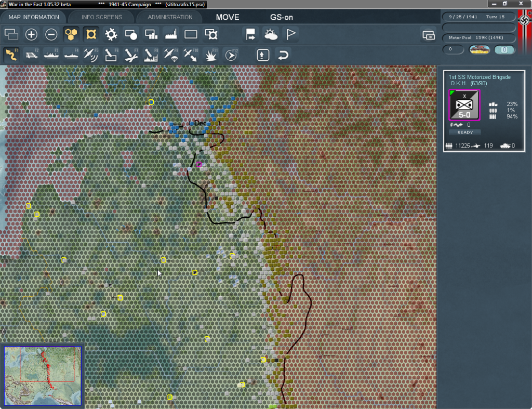Click the white gear icon in the toolbar
This screenshot has height=409, width=532.
[x=111, y=34]
